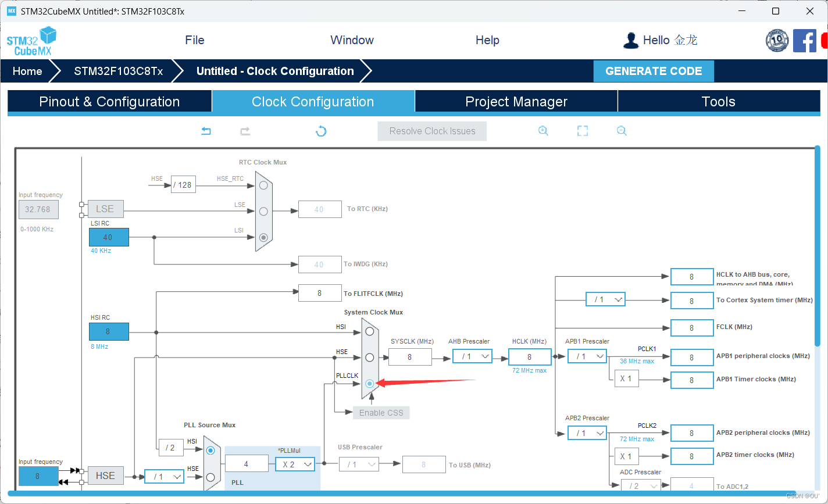Viewport: 828px width, 504px height.
Task: Click the FCLK (MHz) value field
Action: tap(691, 328)
